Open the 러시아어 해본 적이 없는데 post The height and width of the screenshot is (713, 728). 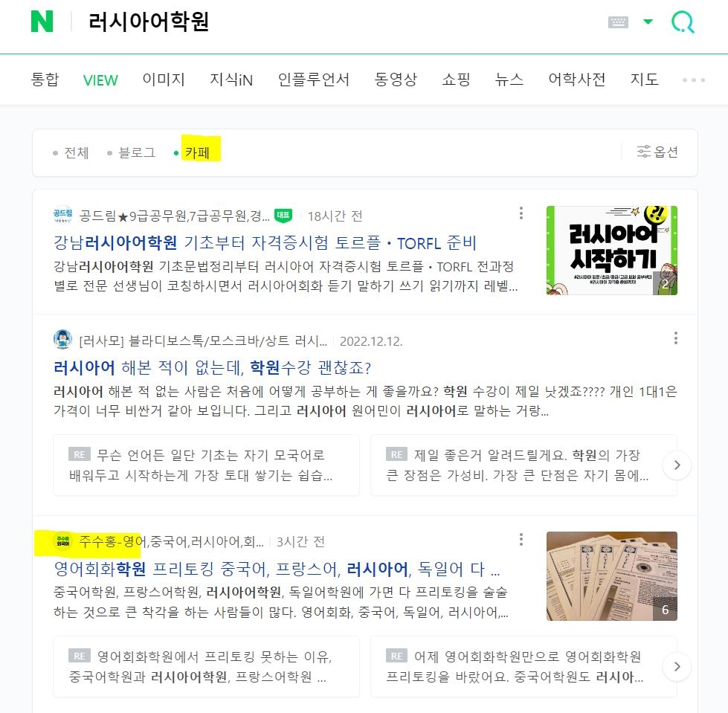point(212,367)
